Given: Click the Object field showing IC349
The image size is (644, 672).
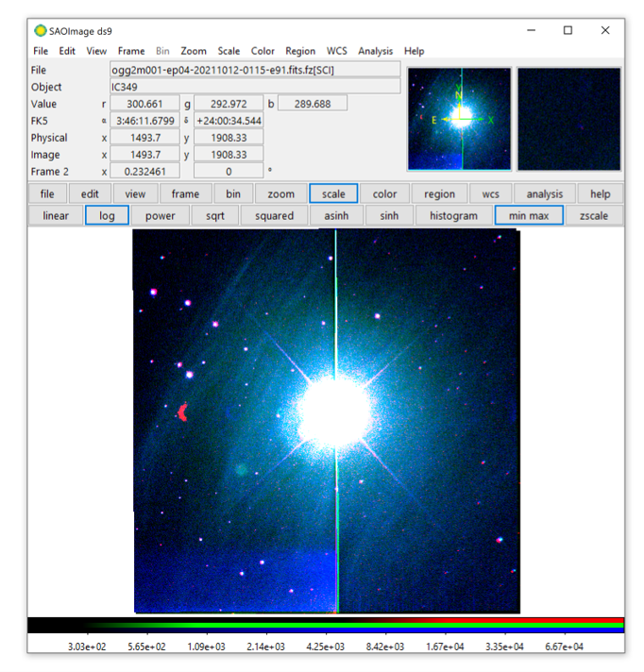Looking at the screenshot, I should (256, 86).
